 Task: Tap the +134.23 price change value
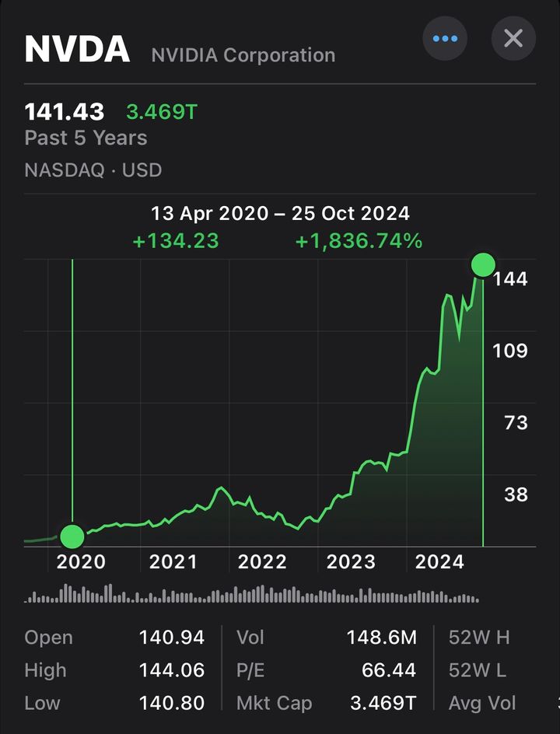[x=176, y=241]
